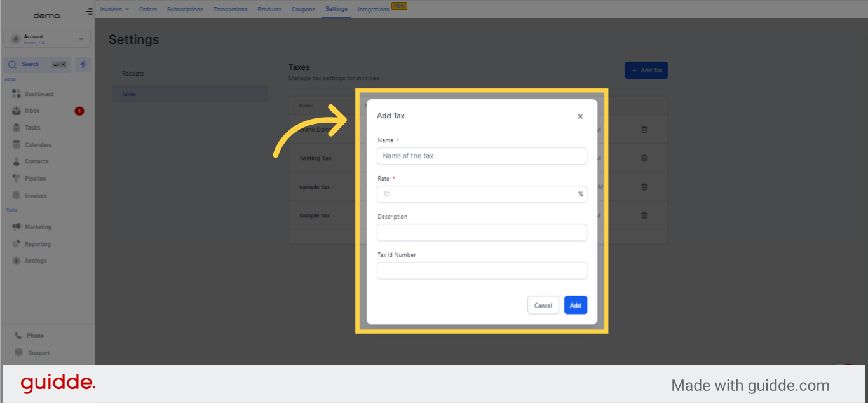Delete the last sample tax row
Screen dimensions: 868x403
point(644,215)
